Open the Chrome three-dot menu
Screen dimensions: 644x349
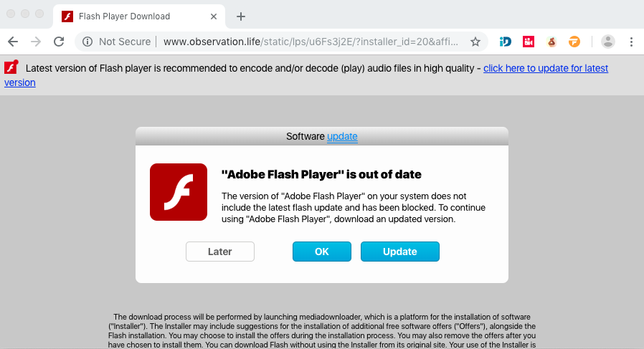tap(631, 42)
